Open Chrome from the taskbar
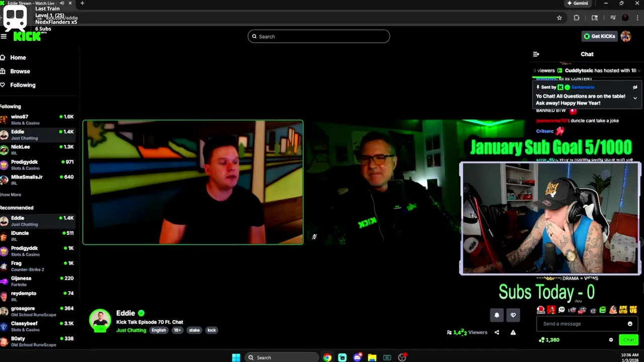644x362 pixels. [x=328, y=357]
